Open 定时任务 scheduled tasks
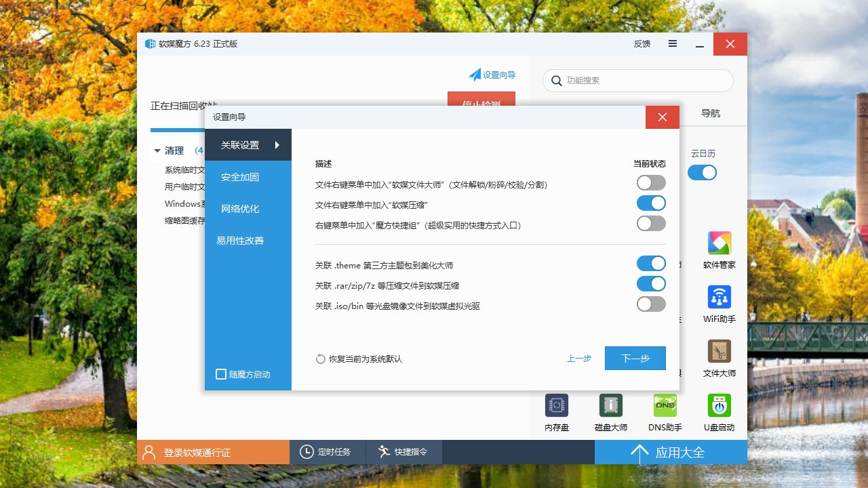Viewport: 868px width, 488px height. tap(328, 451)
